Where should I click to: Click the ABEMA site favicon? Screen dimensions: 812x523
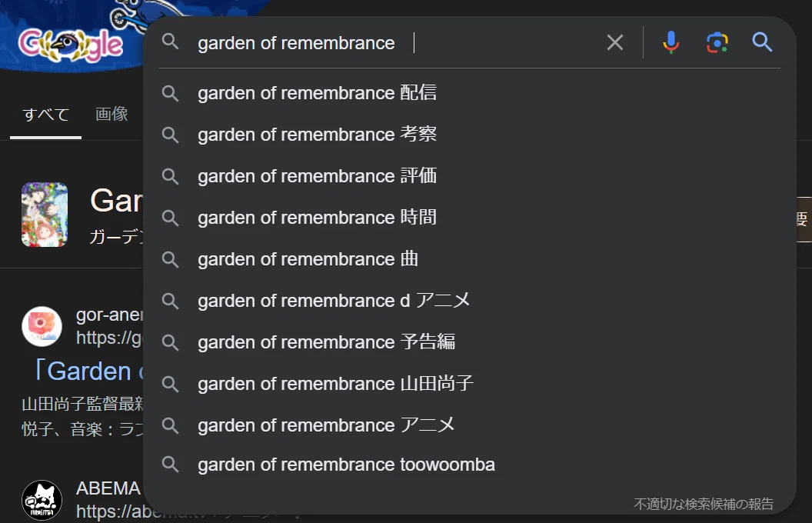pyautogui.click(x=42, y=500)
